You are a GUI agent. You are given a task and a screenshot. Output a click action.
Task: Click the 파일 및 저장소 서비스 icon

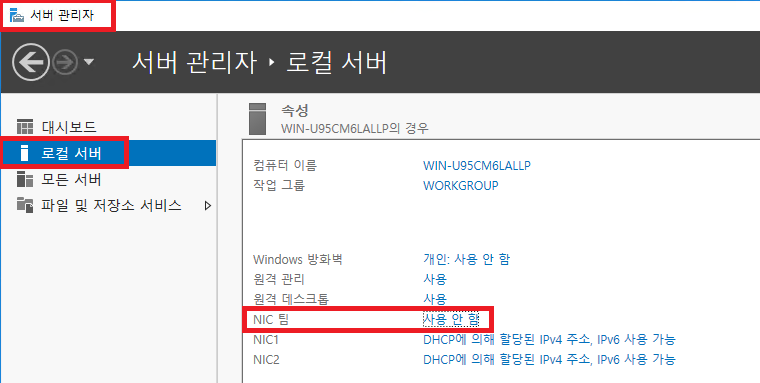pyautogui.click(x=25, y=205)
